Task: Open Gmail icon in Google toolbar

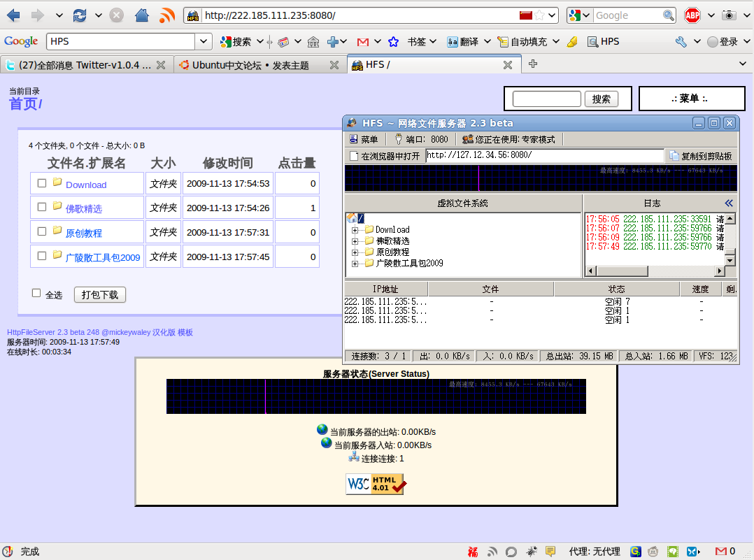Action: [363, 42]
